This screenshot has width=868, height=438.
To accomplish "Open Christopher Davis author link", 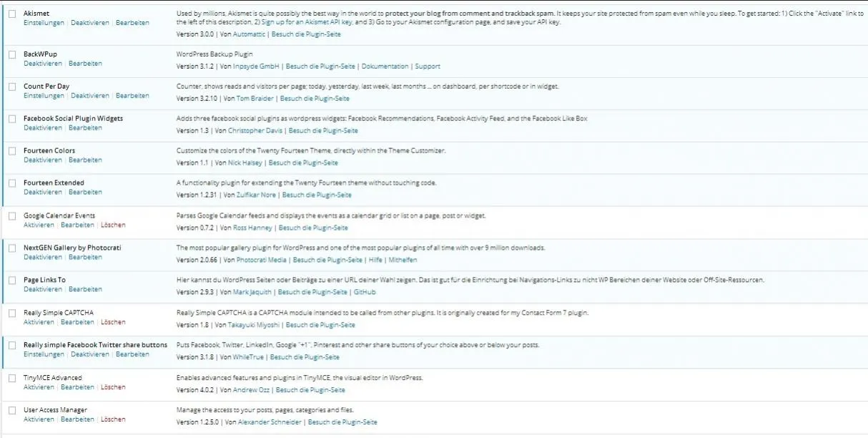I will coord(255,131).
